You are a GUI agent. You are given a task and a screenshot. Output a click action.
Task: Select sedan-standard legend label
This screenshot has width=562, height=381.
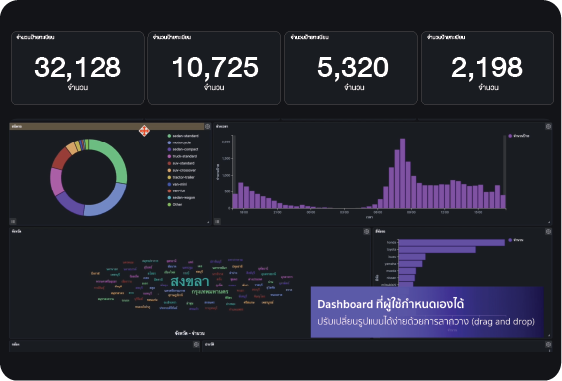point(185,136)
